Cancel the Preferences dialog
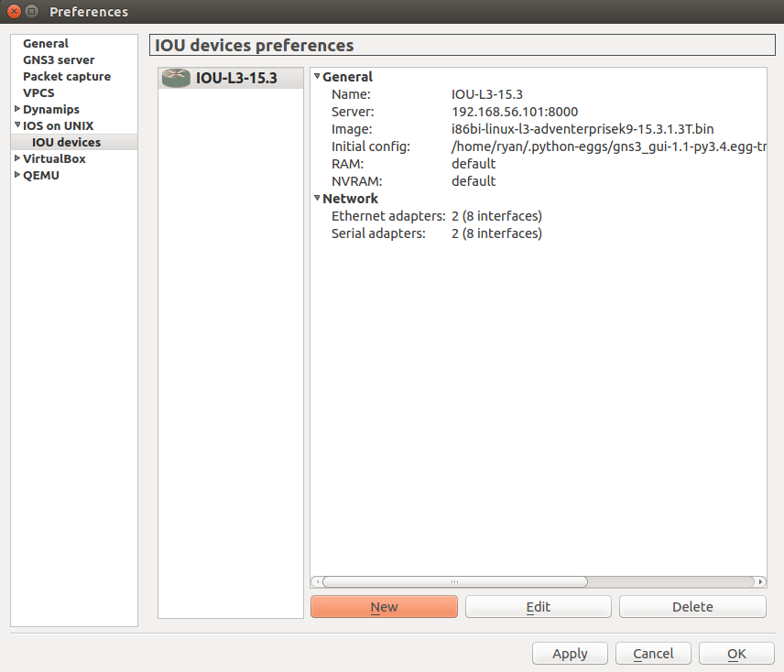This screenshot has height=672, width=784. (x=653, y=654)
